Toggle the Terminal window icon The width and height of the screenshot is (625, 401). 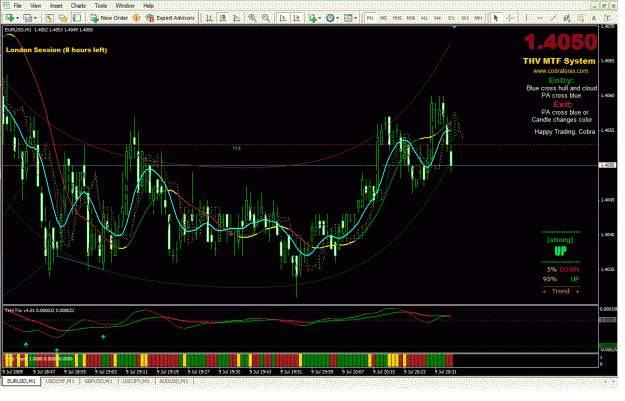tap(77, 18)
